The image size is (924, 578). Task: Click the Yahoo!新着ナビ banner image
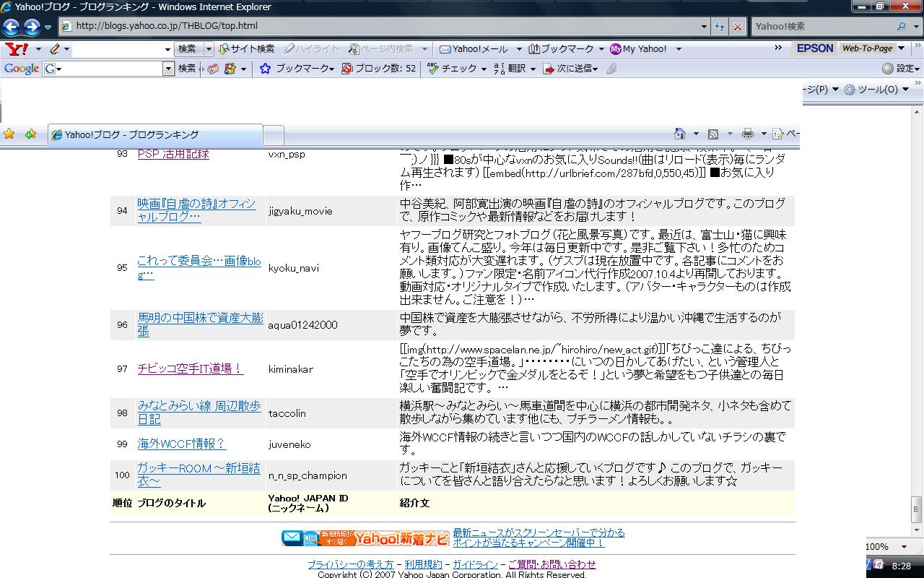(x=365, y=538)
